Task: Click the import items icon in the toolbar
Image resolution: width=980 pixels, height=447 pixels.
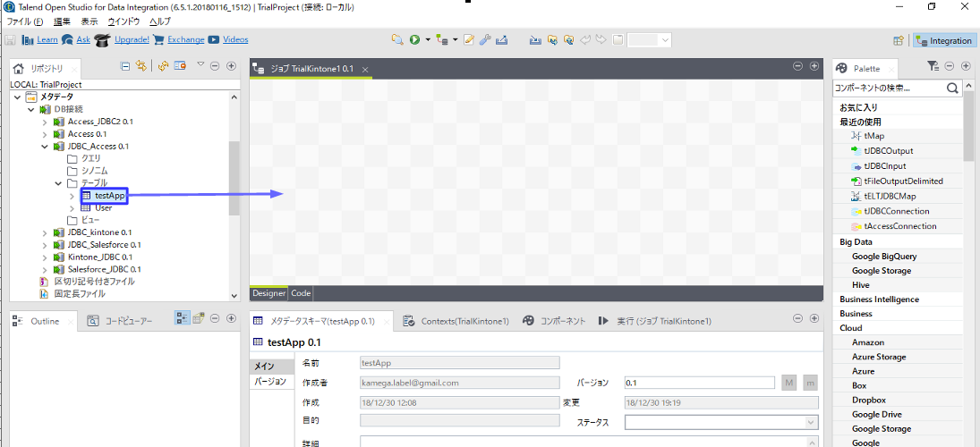Action: pos(535,40)
